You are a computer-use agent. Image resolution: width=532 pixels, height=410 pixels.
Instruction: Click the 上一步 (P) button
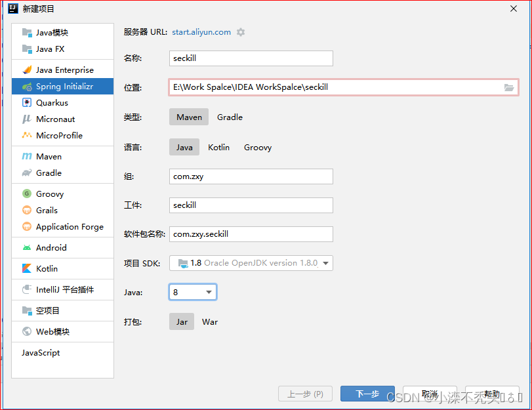click(x=305, y=394)
